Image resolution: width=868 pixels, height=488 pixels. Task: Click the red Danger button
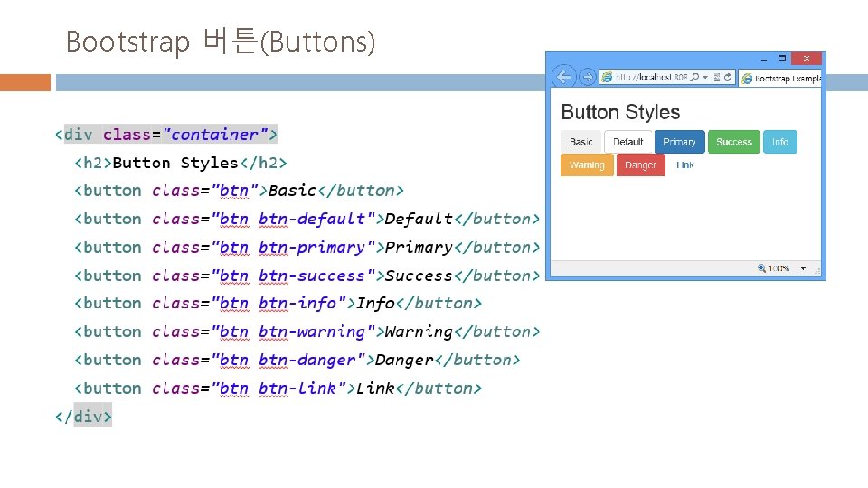640,164
